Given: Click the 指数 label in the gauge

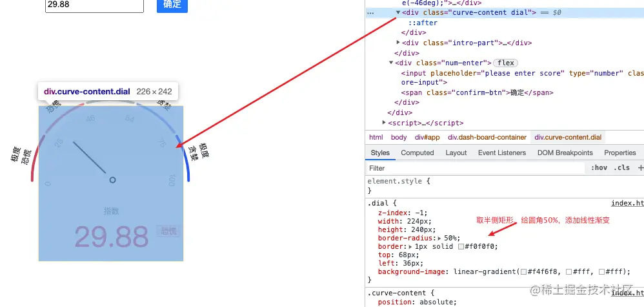Looking at the screenshot, I should [x=111, y=211].
